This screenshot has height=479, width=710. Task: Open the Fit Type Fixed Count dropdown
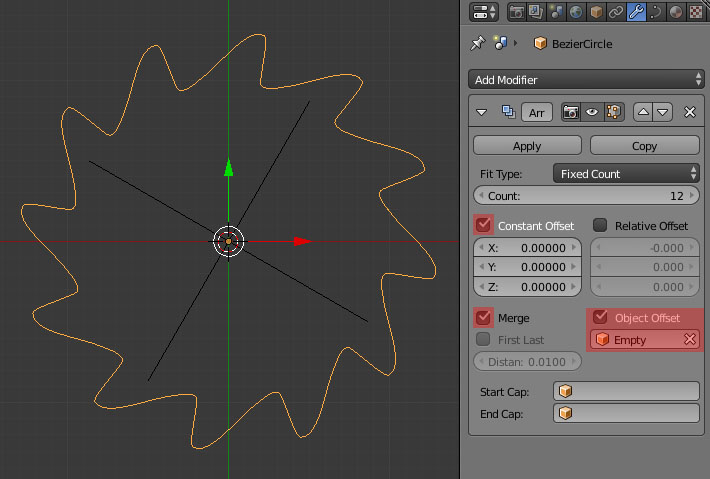coord(626,174)
